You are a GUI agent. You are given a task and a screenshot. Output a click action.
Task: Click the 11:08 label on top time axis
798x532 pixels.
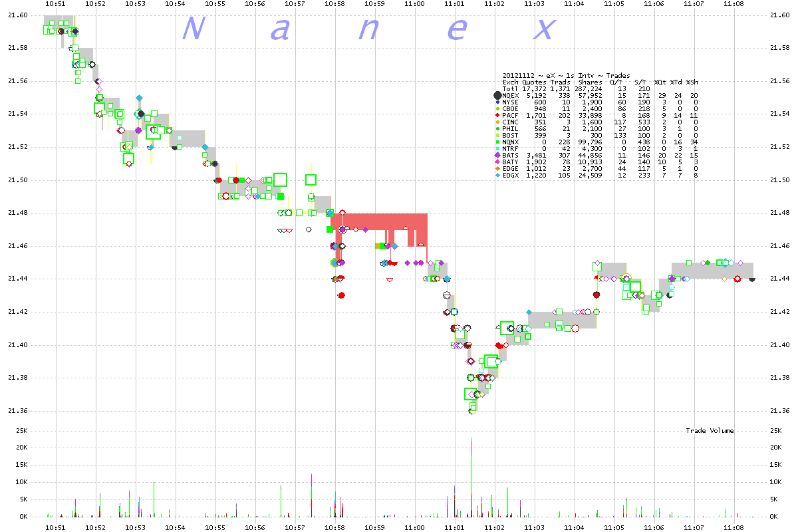pos(733,3)
